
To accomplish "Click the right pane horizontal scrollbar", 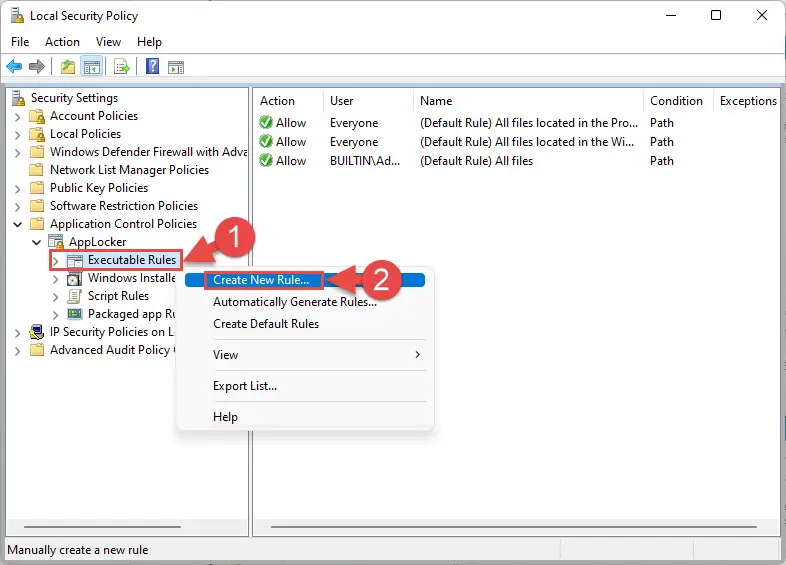I will click(513, 527).
